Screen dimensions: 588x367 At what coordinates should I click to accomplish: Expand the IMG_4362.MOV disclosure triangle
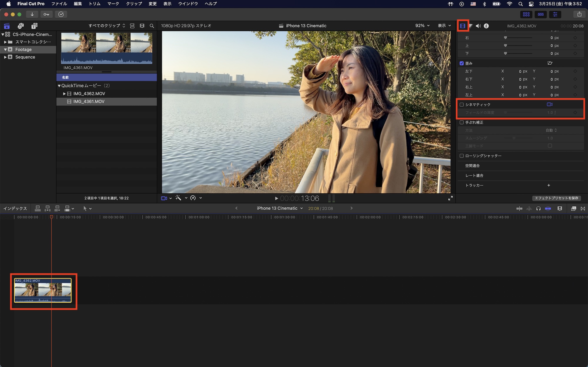click(64, 94)
